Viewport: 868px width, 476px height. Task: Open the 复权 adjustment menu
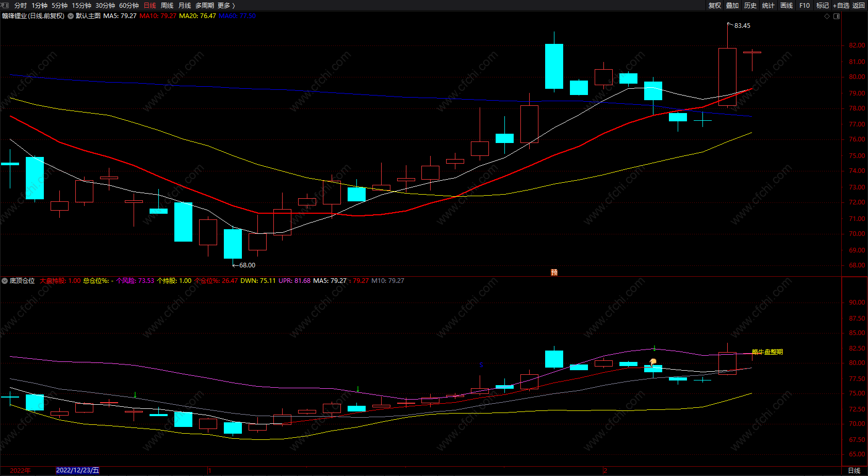[715, 5]
